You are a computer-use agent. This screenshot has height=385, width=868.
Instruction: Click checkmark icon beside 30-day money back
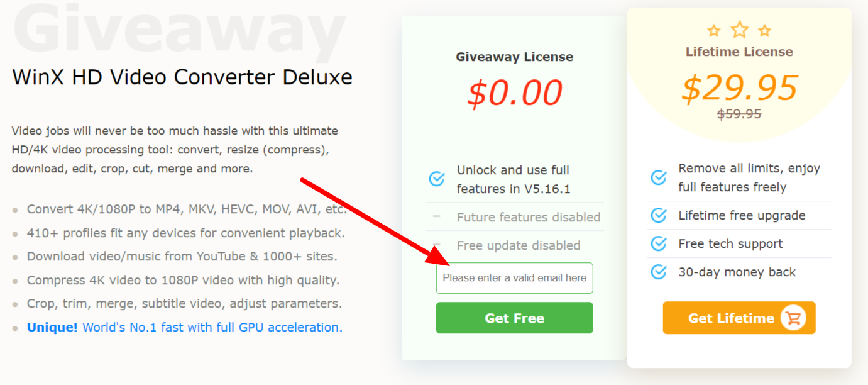[x=659, y=272]
